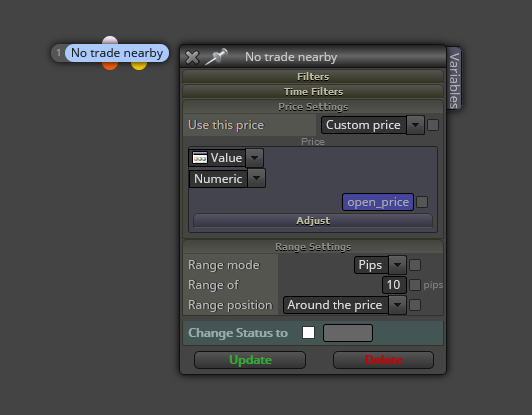Image resolution: width=532 pixels, height=415 pixels.
Task: Collapse the Range Settings section header
Action: pos(313,247)
